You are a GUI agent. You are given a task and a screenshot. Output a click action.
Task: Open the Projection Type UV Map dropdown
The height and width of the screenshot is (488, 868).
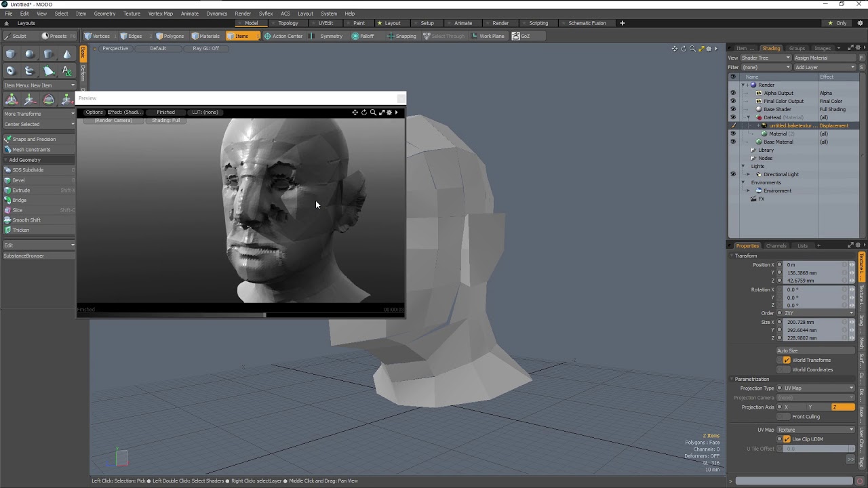coord(816,388)
